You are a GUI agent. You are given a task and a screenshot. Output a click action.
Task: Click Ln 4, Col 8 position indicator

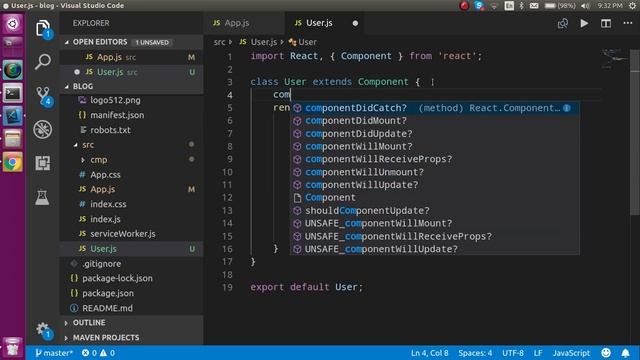click(x=429, y=353)
